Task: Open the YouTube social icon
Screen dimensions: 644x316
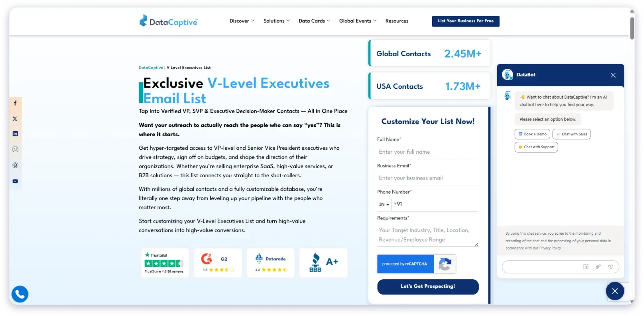Action: tap(15, 181)
